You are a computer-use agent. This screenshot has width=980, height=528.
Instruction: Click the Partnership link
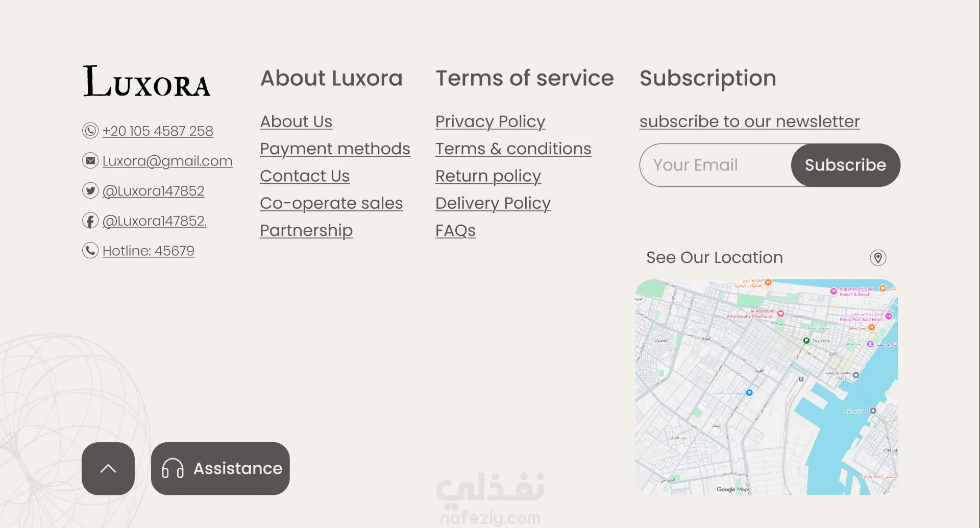[306, 231]
